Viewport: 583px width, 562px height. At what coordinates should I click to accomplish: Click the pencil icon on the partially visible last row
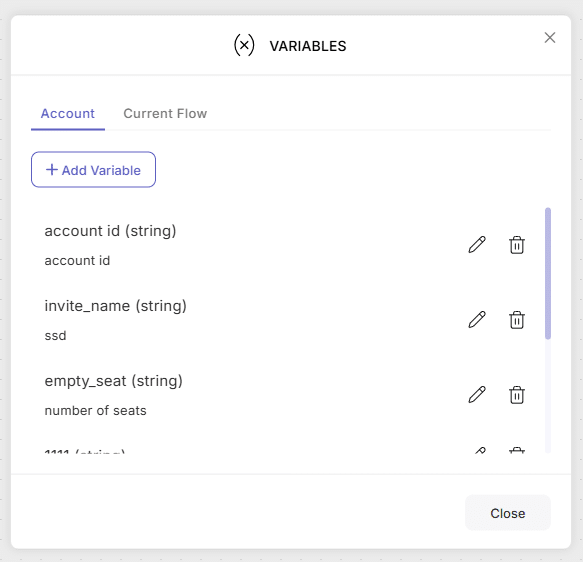click(x=480, y=450)
